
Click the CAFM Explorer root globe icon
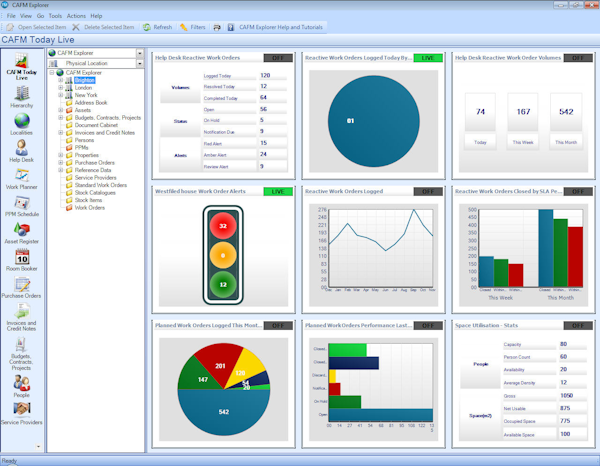(60, 72)
